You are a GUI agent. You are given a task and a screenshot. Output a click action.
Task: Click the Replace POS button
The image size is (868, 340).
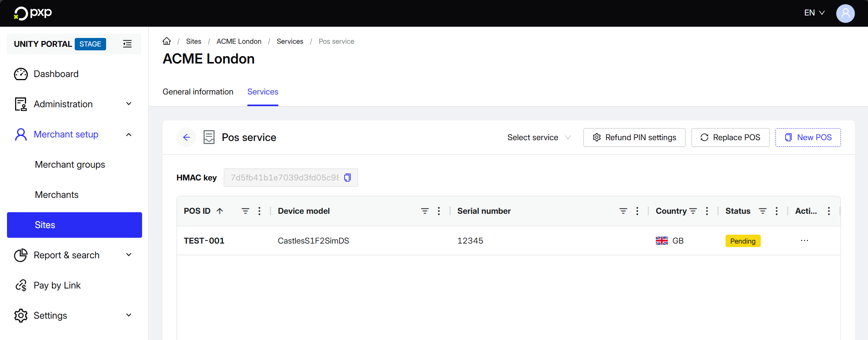pyautogui.click(x=730, y=137)
